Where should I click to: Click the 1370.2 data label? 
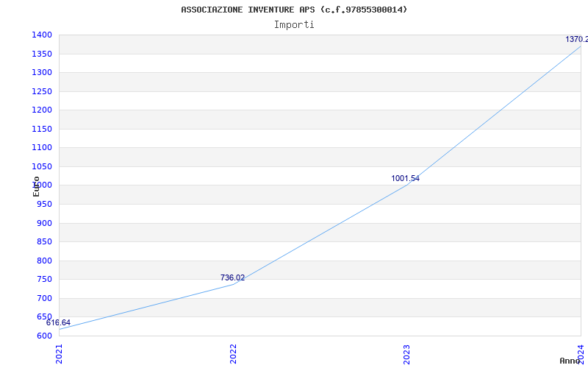pos(576,39)
